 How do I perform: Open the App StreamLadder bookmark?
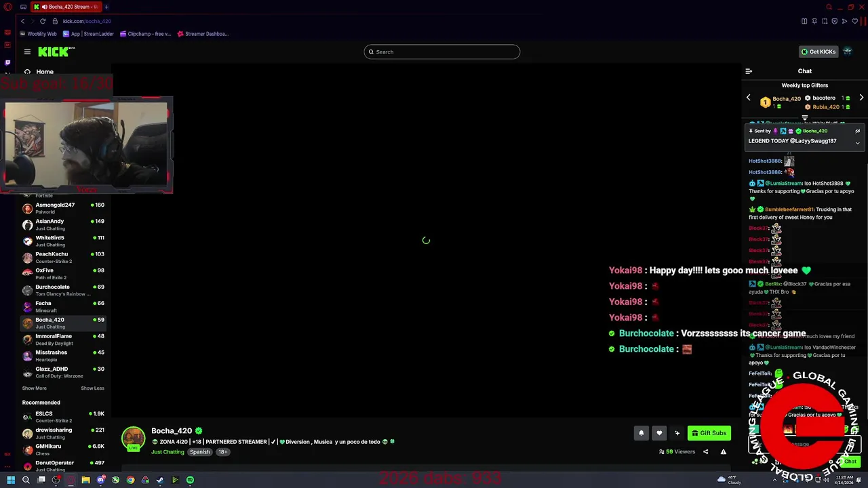[89, 34]
